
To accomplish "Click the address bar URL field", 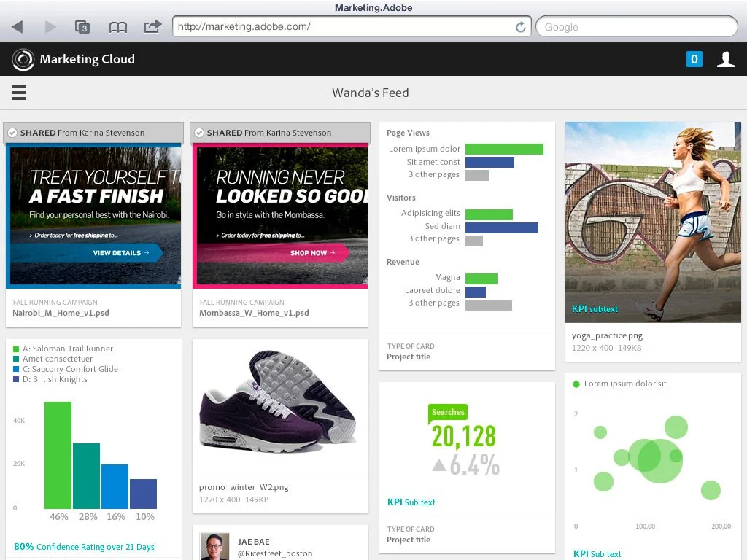I will (x=352, y=27).
